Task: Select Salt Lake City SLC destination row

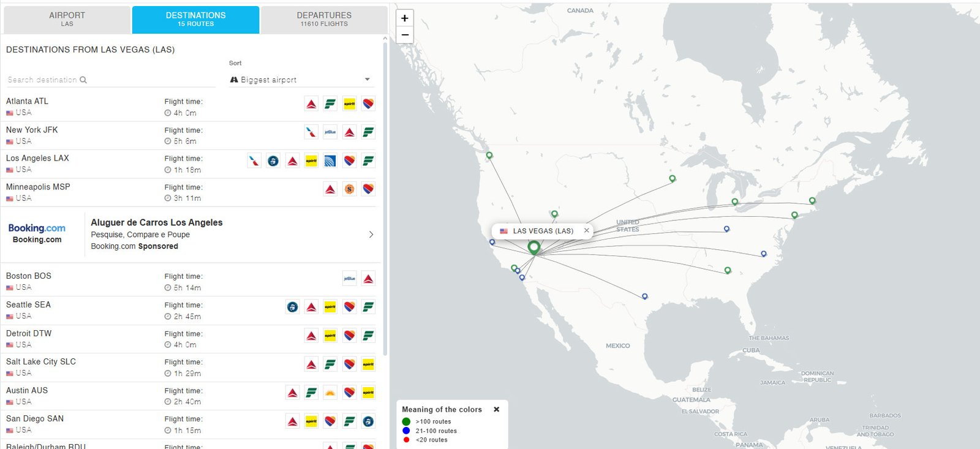Action: pyautogui.click(x=190, y=367)
